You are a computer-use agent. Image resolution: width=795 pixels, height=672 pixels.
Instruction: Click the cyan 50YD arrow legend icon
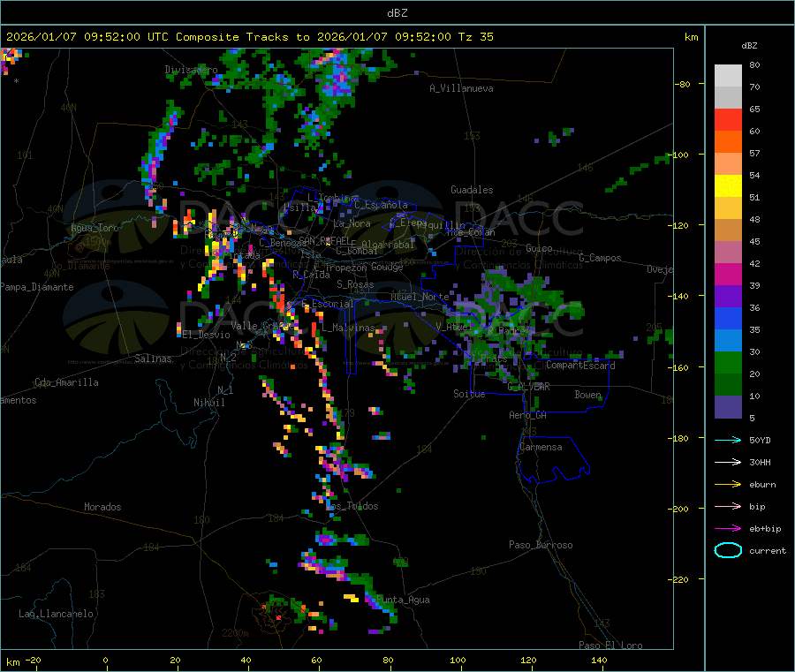click(x=728, y=440)
